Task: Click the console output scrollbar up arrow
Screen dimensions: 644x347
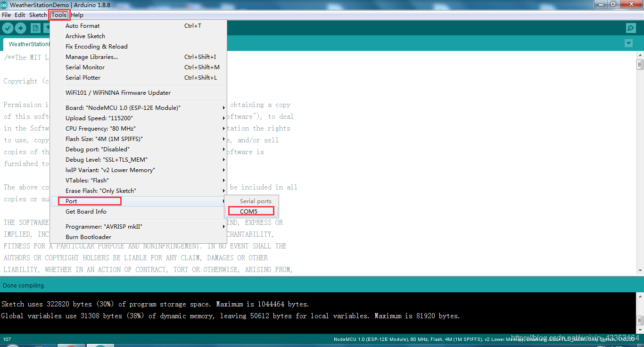Action: click(x=640, y=296)
